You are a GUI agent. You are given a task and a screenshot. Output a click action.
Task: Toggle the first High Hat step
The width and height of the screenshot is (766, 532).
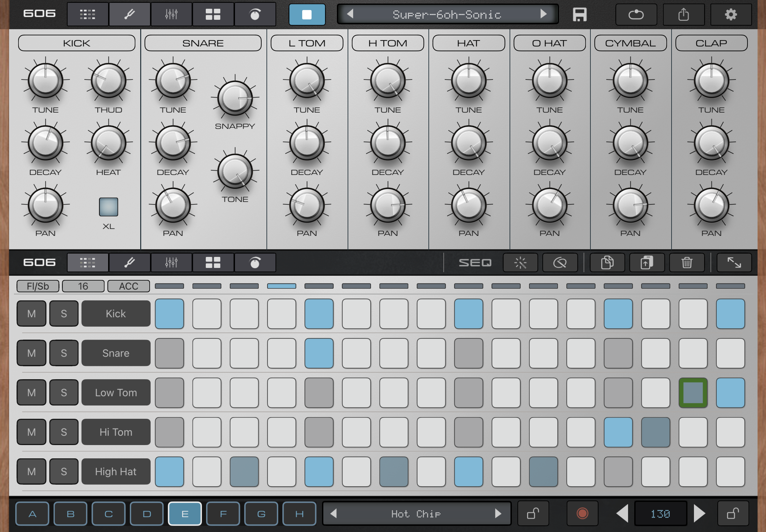tap(169, 472)
